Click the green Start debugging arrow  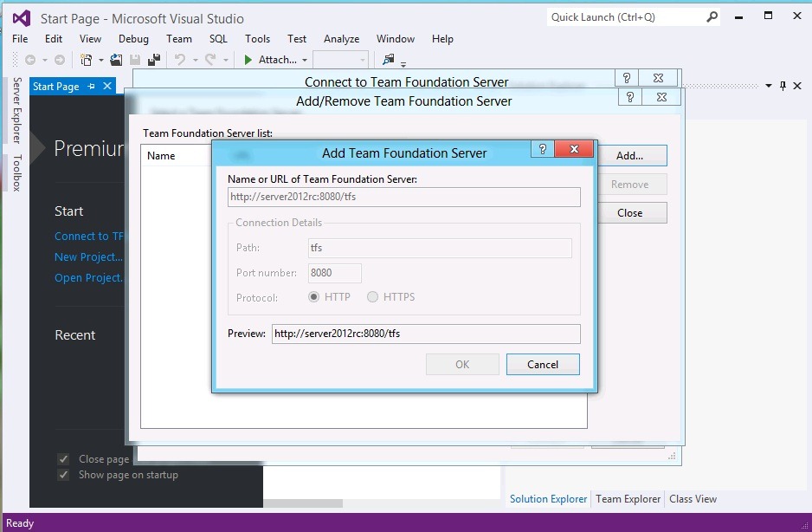coord(248,60)
